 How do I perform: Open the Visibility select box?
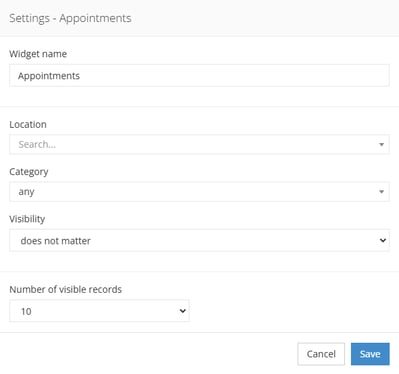tap(199, 240)
